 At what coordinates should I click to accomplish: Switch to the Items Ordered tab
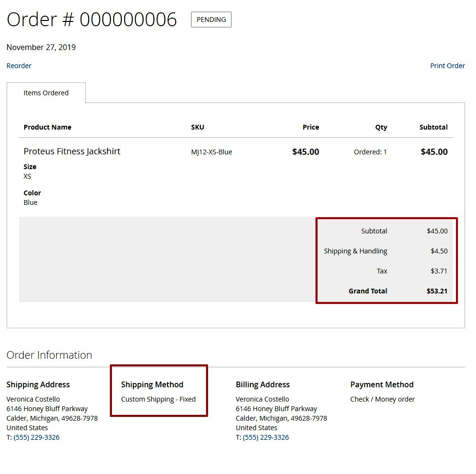coord(46,92)
